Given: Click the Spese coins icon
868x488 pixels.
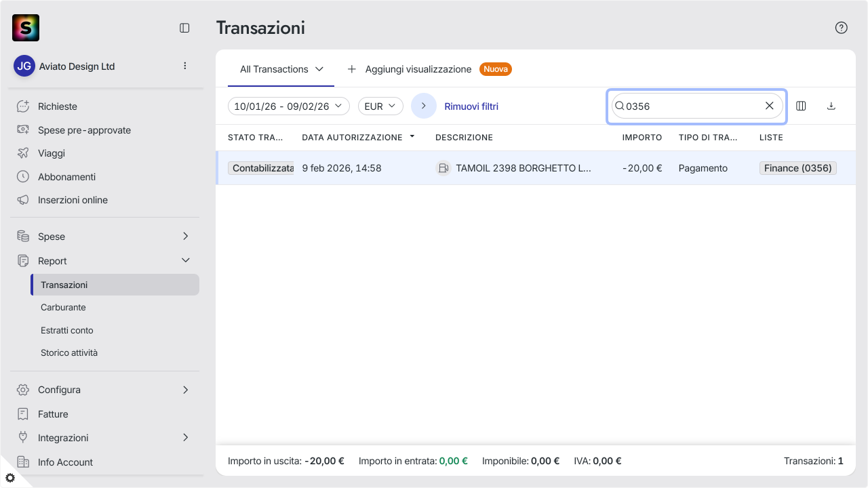Looking at the screenshot, I should point(23,237).
